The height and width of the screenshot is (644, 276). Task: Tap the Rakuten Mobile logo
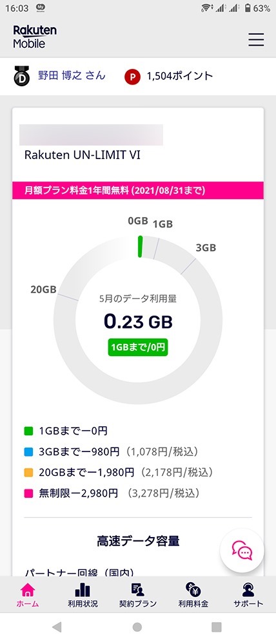click(x=35, y=37)
